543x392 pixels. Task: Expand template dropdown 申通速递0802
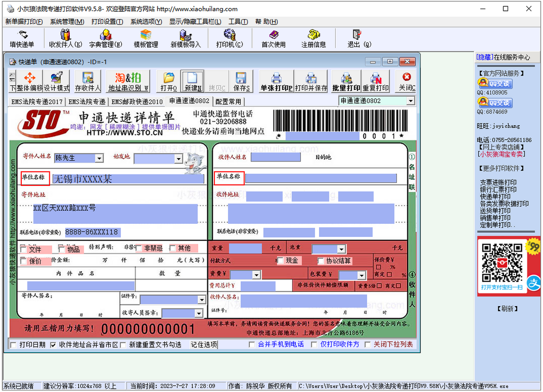pyautogui.click(x=410, y=101)
